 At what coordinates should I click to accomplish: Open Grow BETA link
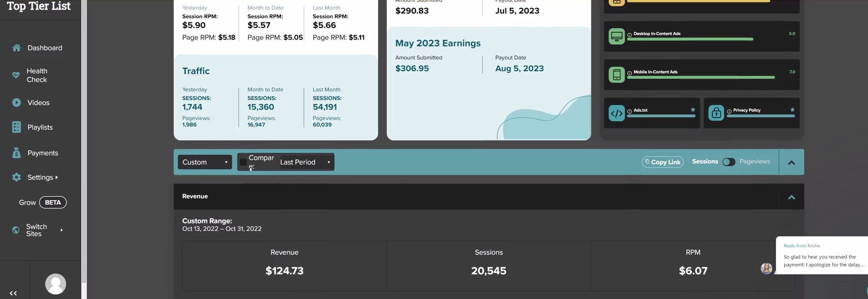(x=43, y=202)
